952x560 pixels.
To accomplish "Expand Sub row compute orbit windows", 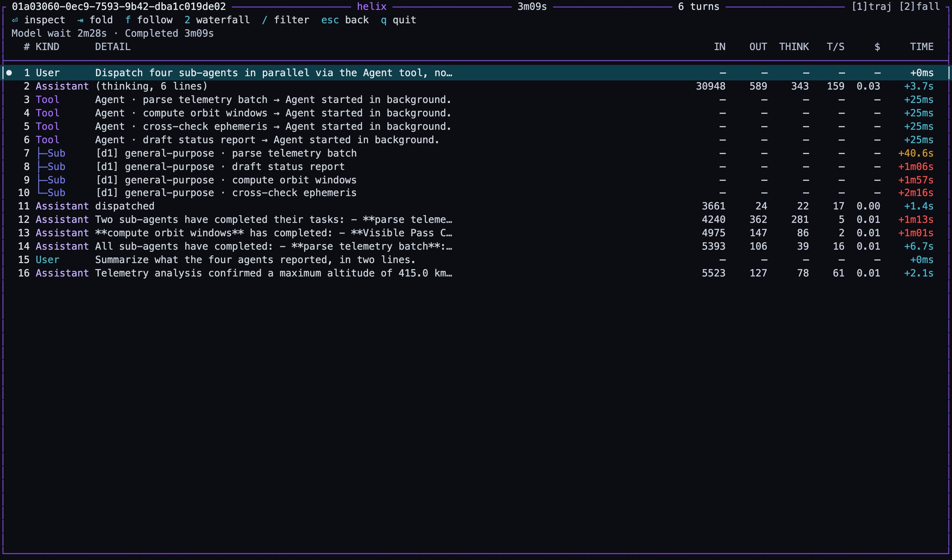I will [476, 180].
